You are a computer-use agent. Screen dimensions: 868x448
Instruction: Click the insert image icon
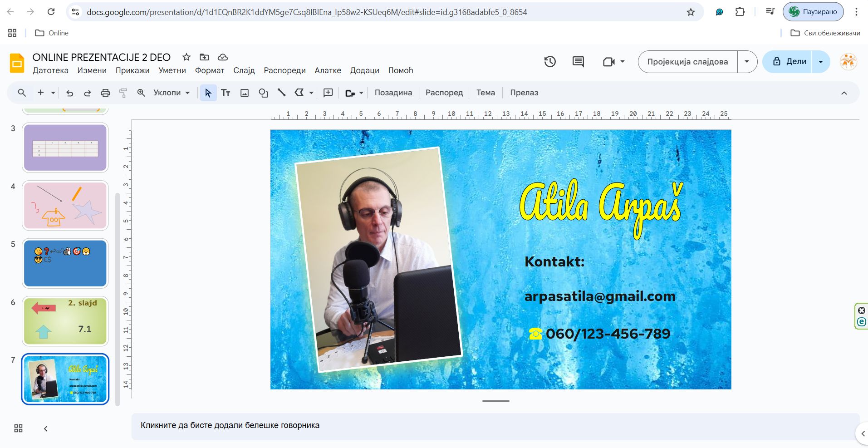[x=245, y=93]
